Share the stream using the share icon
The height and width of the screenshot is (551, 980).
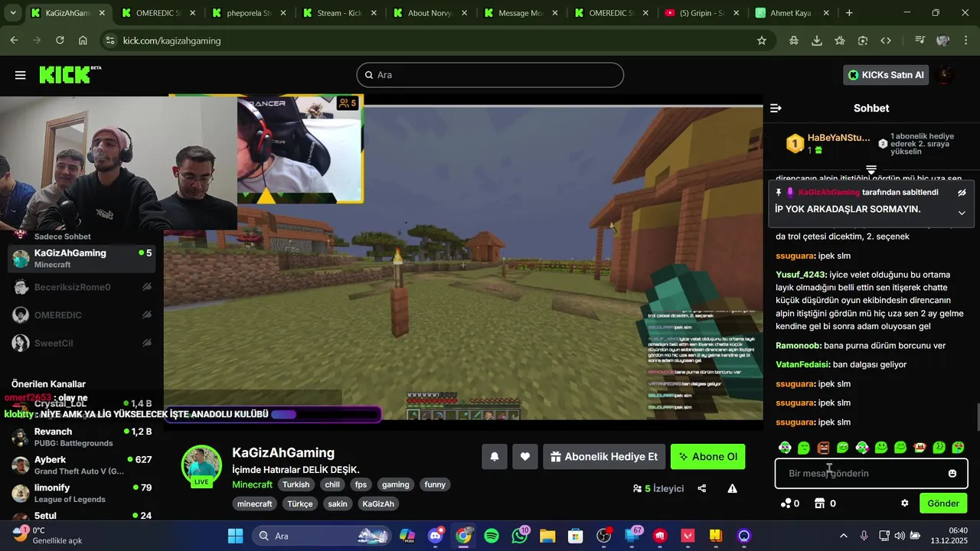click(x=702, y=488)
